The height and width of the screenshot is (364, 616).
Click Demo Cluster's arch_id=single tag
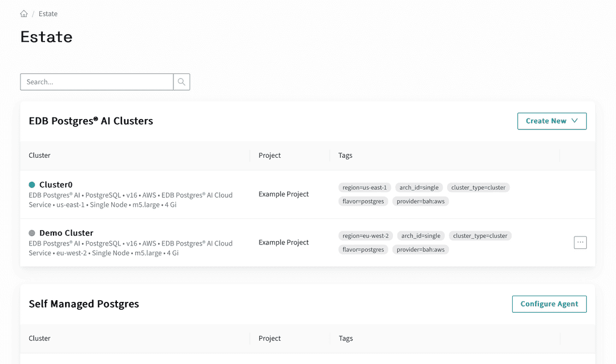(420, 236)
